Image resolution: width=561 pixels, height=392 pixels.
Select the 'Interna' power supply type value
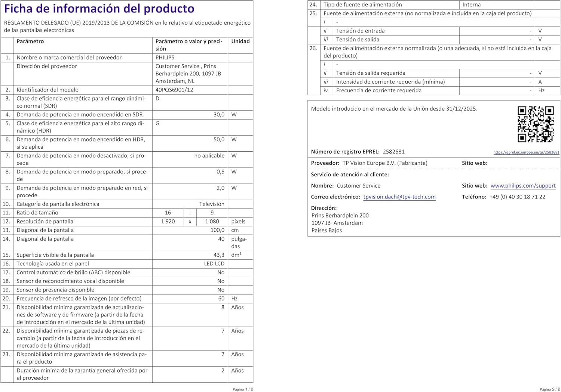point(472,5)
